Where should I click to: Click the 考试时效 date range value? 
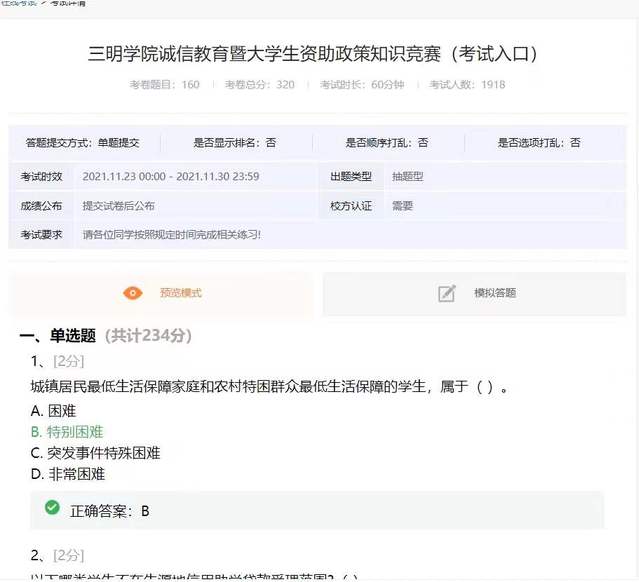[x=171, y=177]
